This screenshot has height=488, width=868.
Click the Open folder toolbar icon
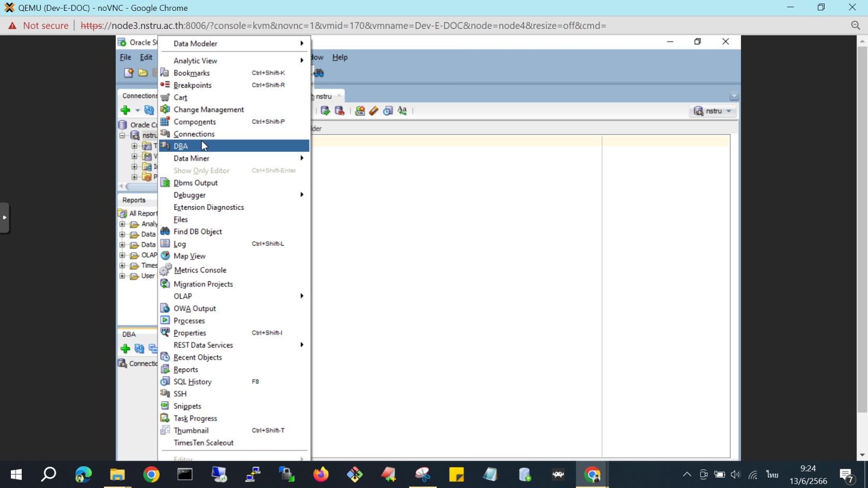click(x=143, y=73)
